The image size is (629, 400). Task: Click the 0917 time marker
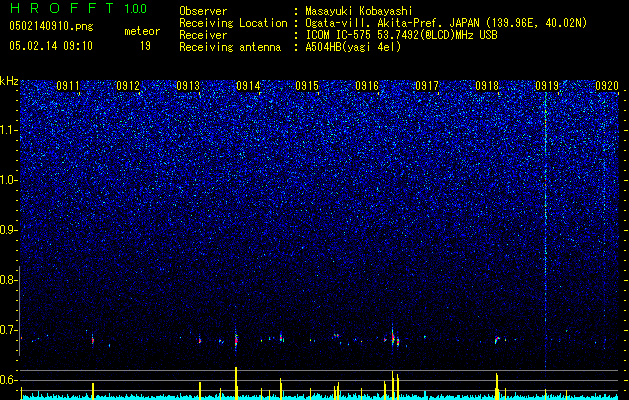click(427, 86)
